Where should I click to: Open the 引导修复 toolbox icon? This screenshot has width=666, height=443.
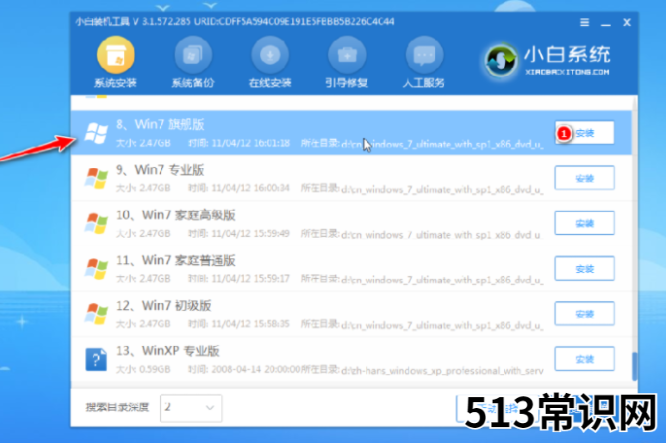pyautogui.click(x=347, y=55)
